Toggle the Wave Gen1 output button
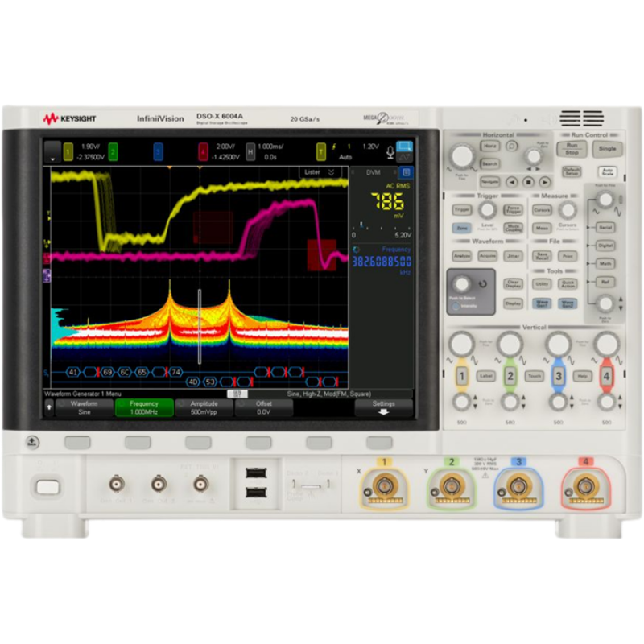The width and height of the screenshot is (644, 644). tap(542, 303)
